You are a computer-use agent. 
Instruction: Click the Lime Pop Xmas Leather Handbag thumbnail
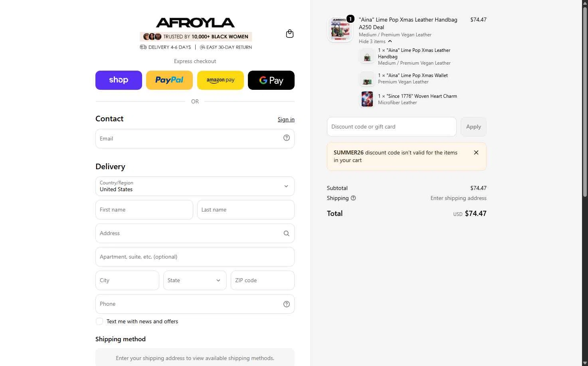(x=367, y=56)
